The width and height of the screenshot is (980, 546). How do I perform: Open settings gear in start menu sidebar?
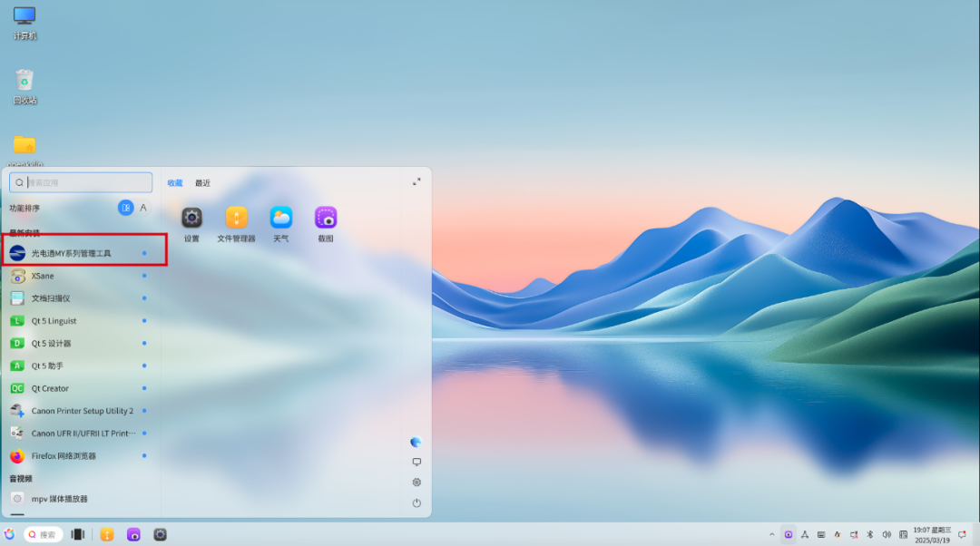click(x=416, y=483)
